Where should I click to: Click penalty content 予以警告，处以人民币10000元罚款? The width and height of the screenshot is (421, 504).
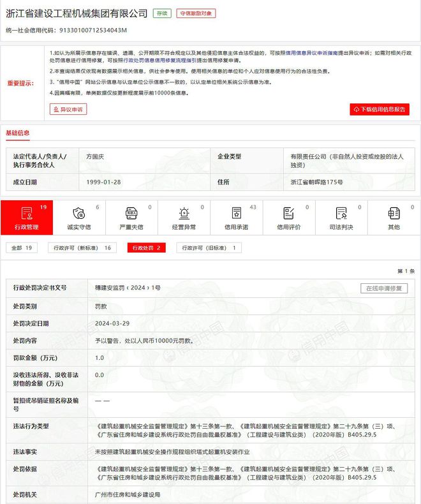tap(144, 341)
